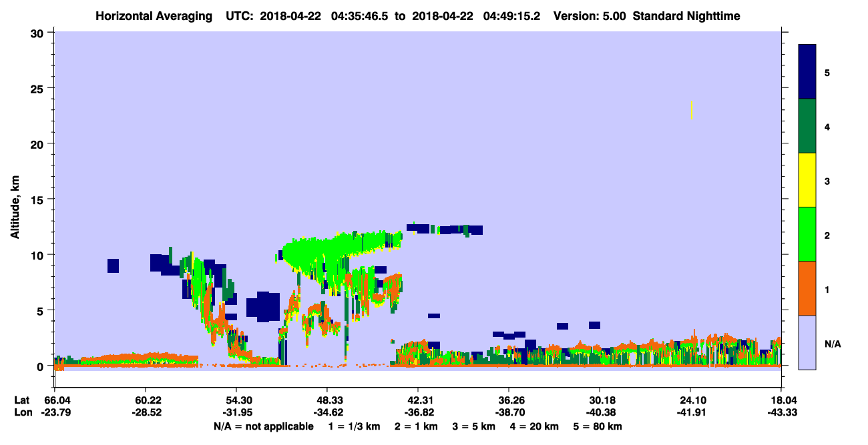The width and height of the screenshot is (868, 445).
Task: Click the end time '04:49:15.2' in the title
Action: pyautogui.click(x=513, y=16)
